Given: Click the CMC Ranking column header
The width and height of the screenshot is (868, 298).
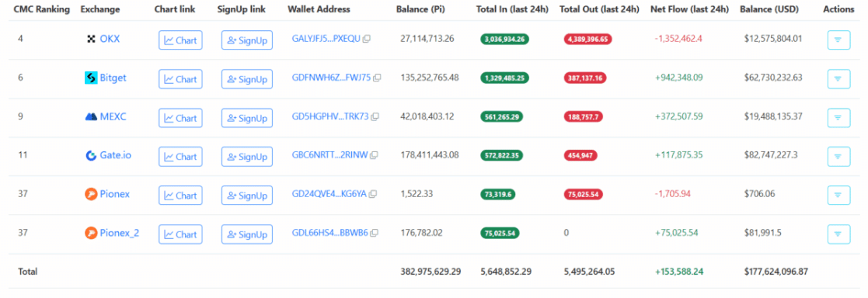Looking at the screenshot, I should click(41, 9).
